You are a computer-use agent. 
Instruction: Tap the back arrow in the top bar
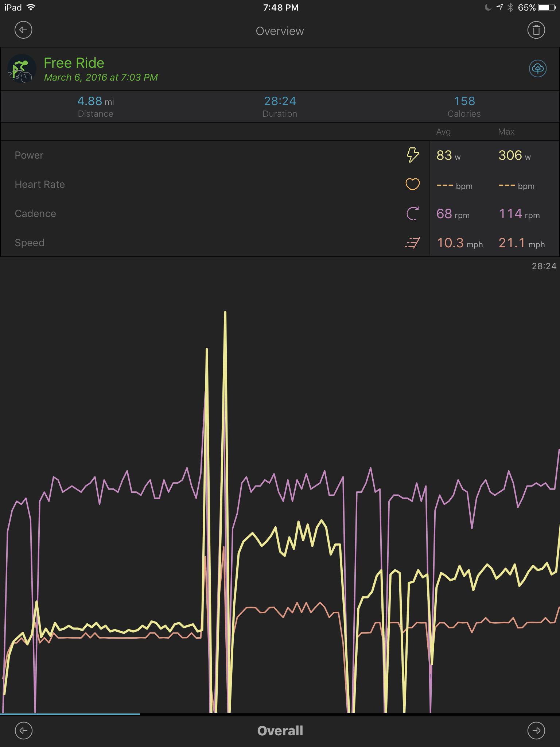tap(23, 30)
